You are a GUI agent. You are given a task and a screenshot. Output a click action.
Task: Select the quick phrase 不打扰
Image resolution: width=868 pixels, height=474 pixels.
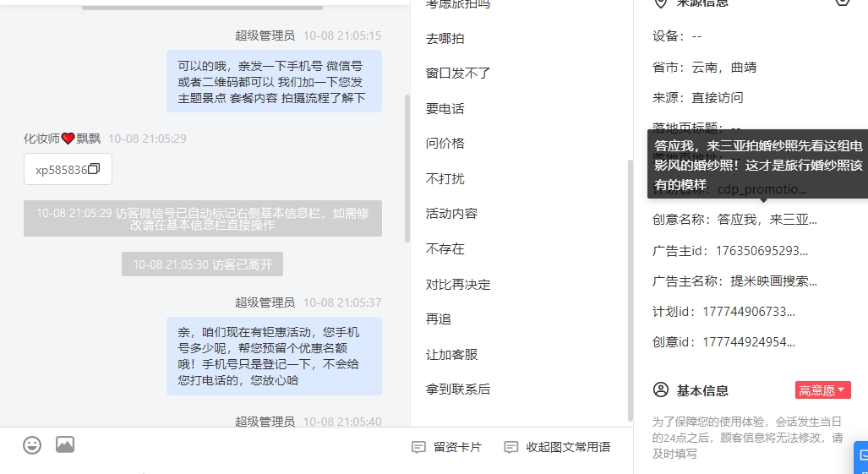coord(445,179)
